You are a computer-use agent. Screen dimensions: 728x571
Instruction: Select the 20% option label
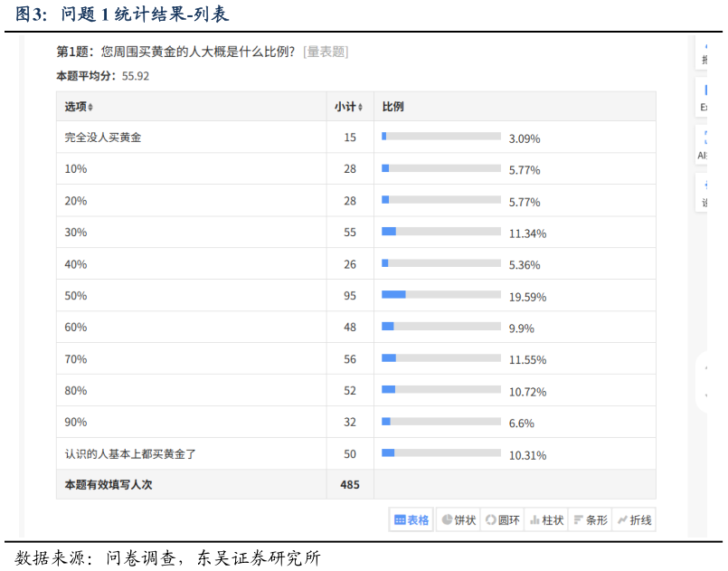[76, 201]
